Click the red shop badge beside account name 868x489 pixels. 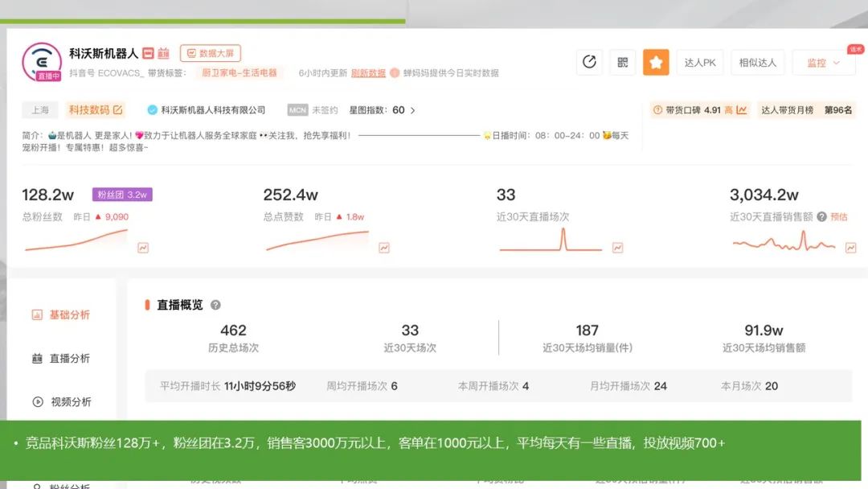pos(148,53)
